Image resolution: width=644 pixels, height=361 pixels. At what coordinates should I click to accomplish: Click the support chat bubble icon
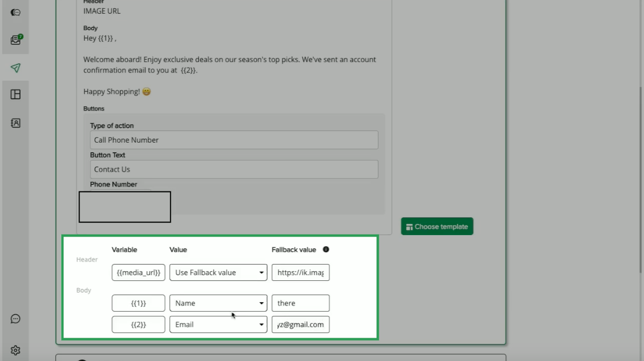(16, 319)
